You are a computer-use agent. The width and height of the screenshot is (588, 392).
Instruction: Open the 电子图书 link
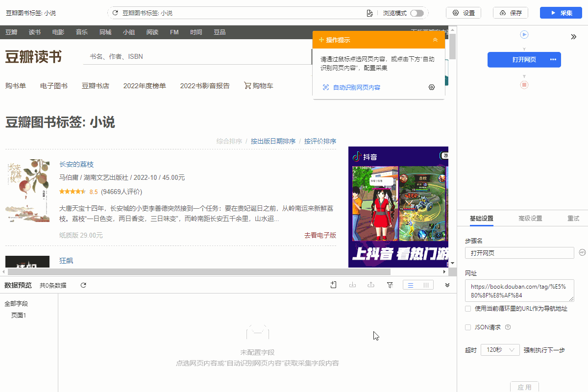(x=54, y=86)
